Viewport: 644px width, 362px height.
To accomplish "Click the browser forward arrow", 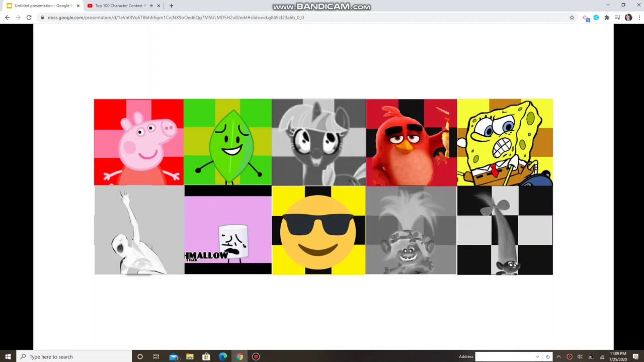I will click(x=18, y=18).
